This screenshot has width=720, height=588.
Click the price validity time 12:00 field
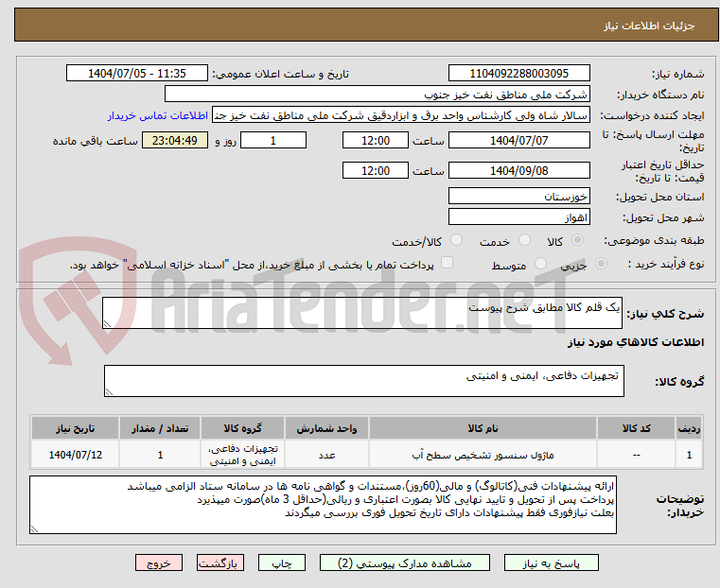(376, 170)
